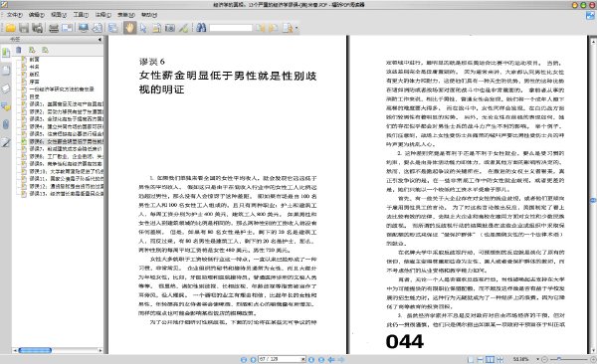The width and height of the screenshot is (597, 364).
Task: Open the Layers sidebar tab
Action: coord(6,89)
